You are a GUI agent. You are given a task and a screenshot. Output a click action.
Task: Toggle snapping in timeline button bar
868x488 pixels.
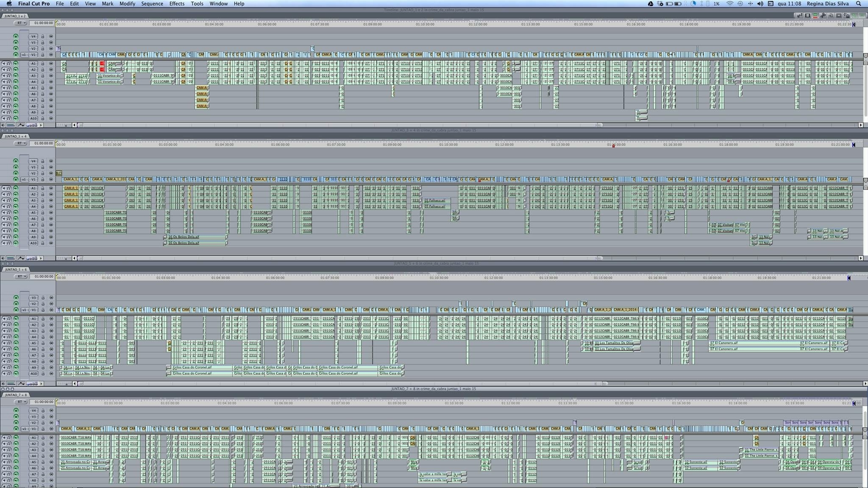[x=862, y=15]
